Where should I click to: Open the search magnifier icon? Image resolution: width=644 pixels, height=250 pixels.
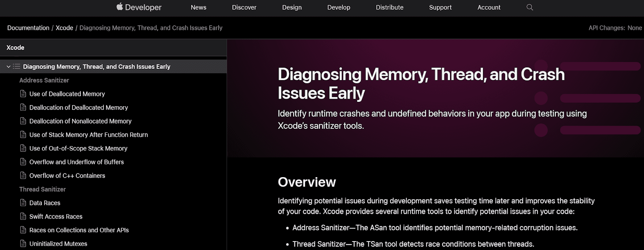530,7
